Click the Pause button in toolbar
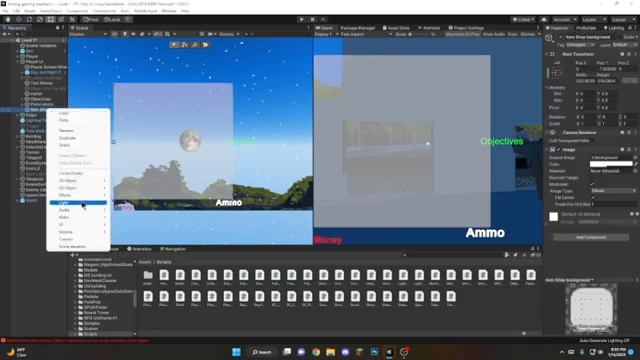Viewport: 640px width, 360px height. [313, 19]
